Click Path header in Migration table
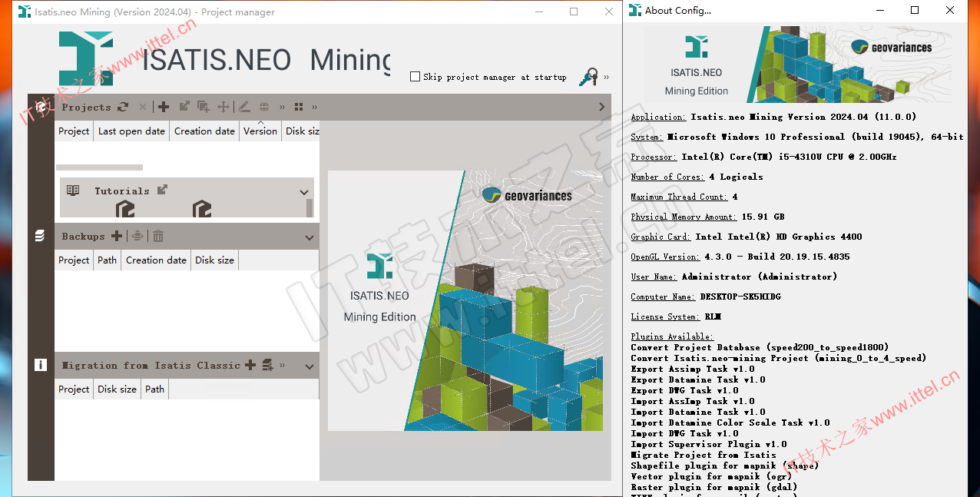Image resolution: width=980 pixels, height=497 pixels. click(154, 389)
